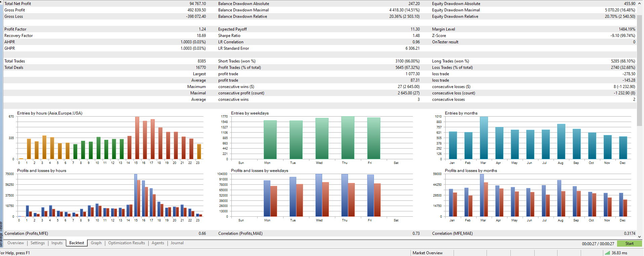644x256 pixels.
Task: Click Aug bars in Profits and losses by months
Action: (x=561, y=198)
